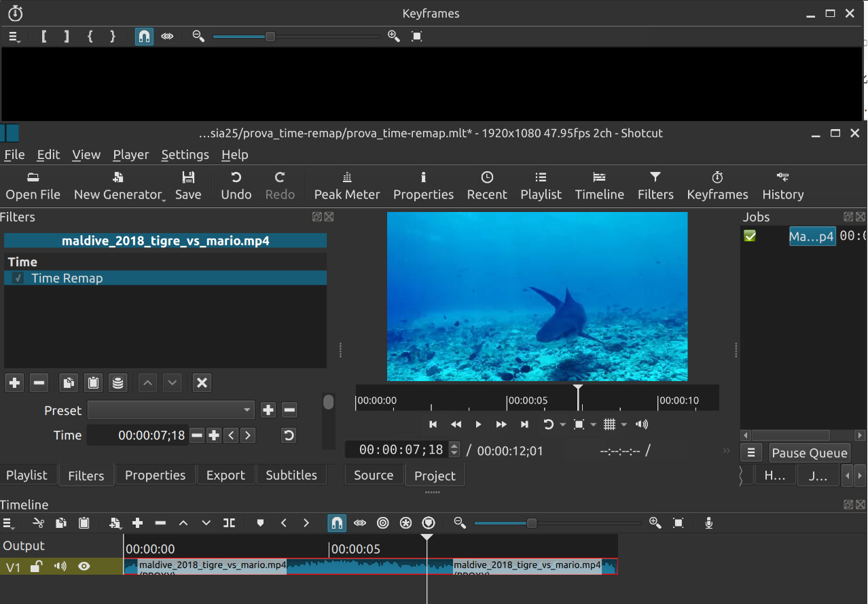Open player volume control
This screenshot has height=604, width=868.
[x=642, y=425]
